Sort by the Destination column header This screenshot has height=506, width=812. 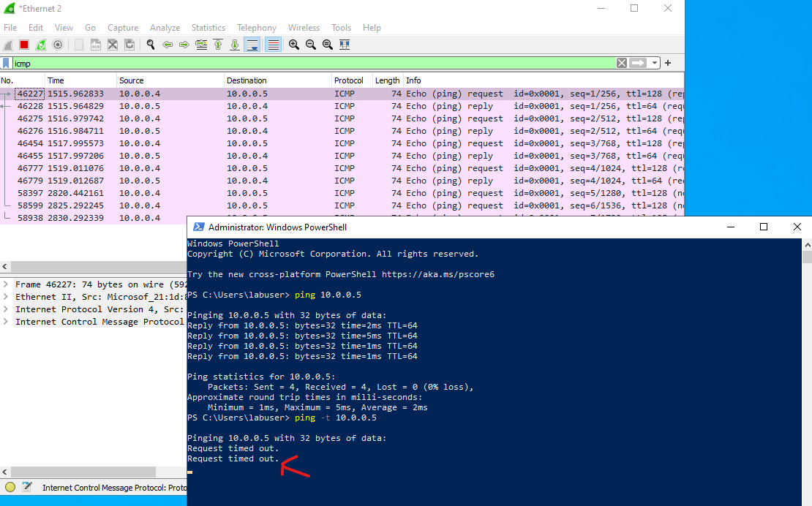coord(277,80)
